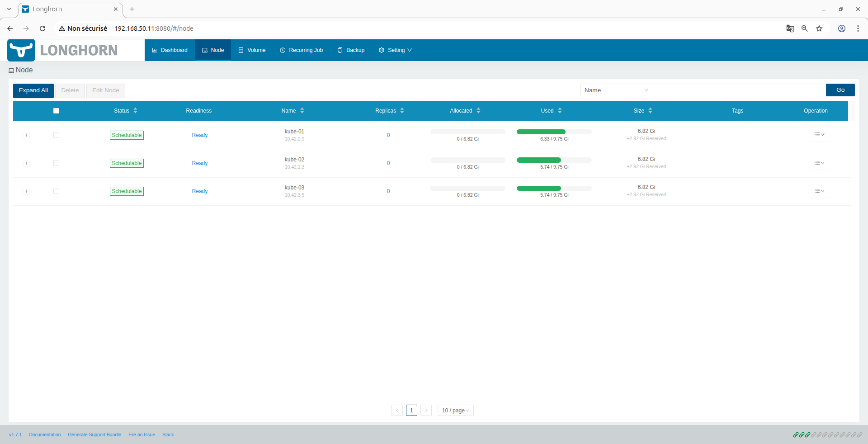868x444 pixels.
Task: Toggle the select-all header checkbox
Action: point(56,111)
